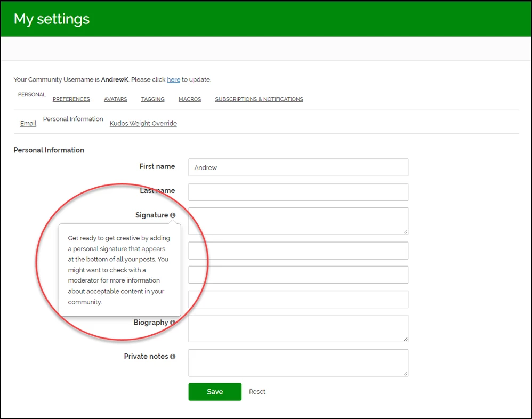Click inside the Private notes text area
This screenshot has height=419, width=532.
coord(298,362)
